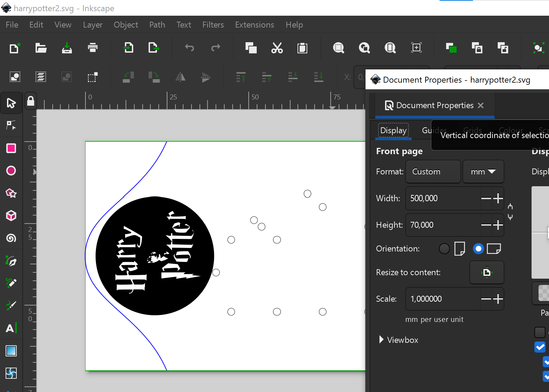Open the Custom page format dropdown
Image resolution: width=549 pixels, height=392 pixels.
pyautogui.click(x=433, y=172)
